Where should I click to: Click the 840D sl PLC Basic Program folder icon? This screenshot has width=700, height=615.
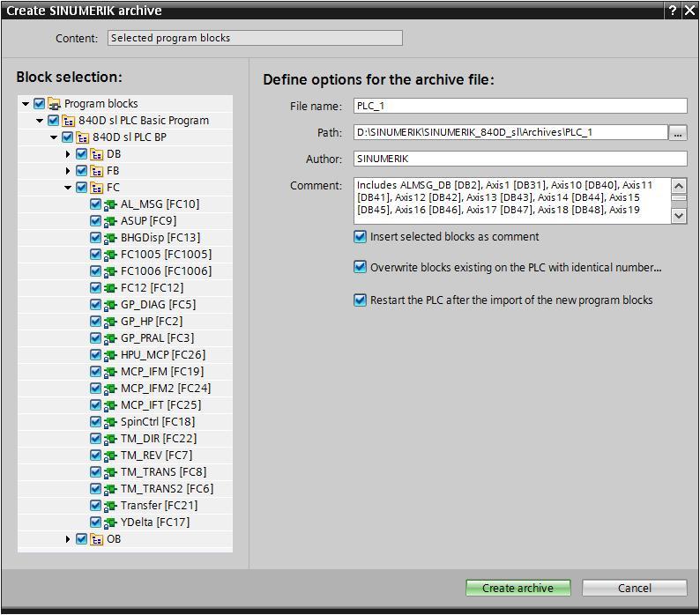[x=68, y=121]
